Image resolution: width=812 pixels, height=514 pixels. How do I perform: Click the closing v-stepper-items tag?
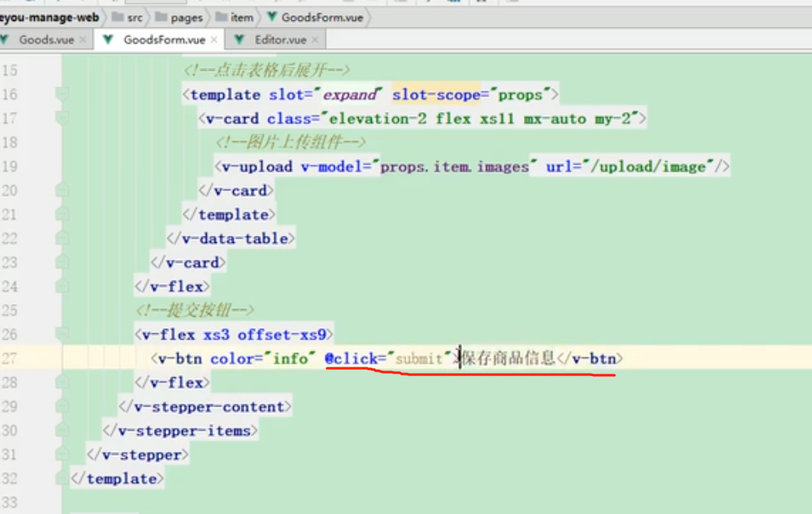point(180,431)
